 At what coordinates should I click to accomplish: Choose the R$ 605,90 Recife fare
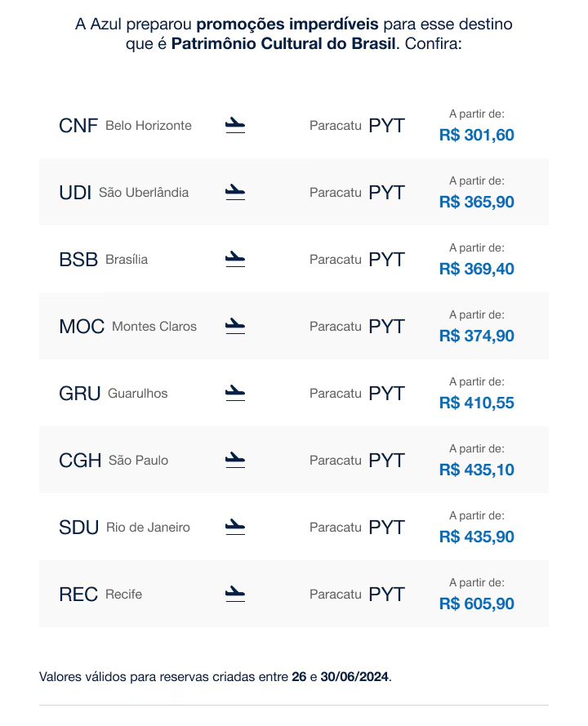[x=477, y=604]
